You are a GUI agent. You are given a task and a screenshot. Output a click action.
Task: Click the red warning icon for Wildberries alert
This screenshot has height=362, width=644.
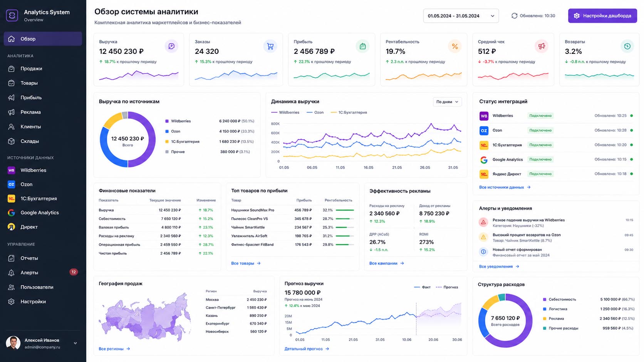(x=483, y=222)
